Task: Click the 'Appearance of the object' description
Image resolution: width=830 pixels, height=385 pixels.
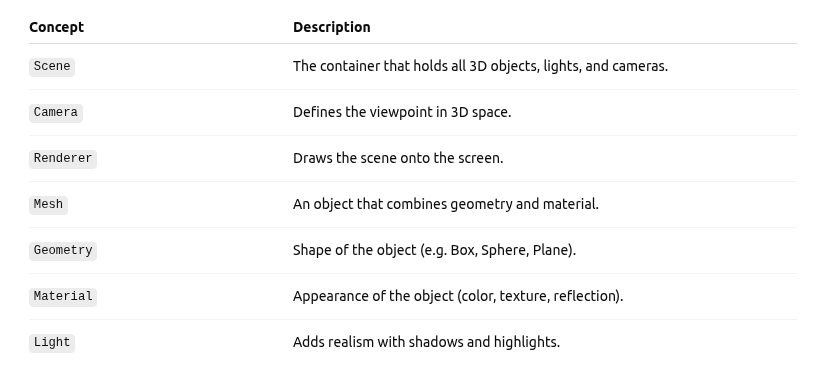Action: (458, 296)
